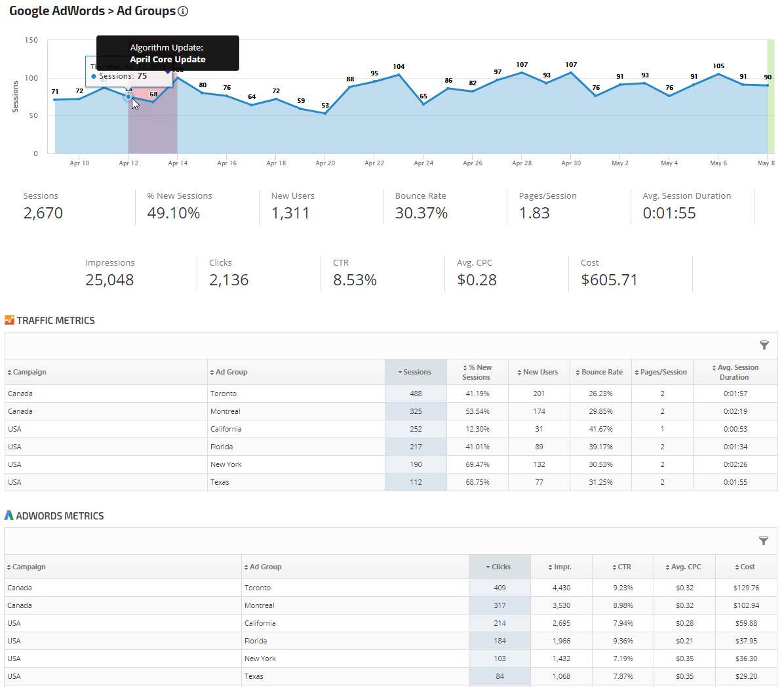Open the Traffic Metrics table filter funnel
The image size is (784, 690).
(764, 345)
